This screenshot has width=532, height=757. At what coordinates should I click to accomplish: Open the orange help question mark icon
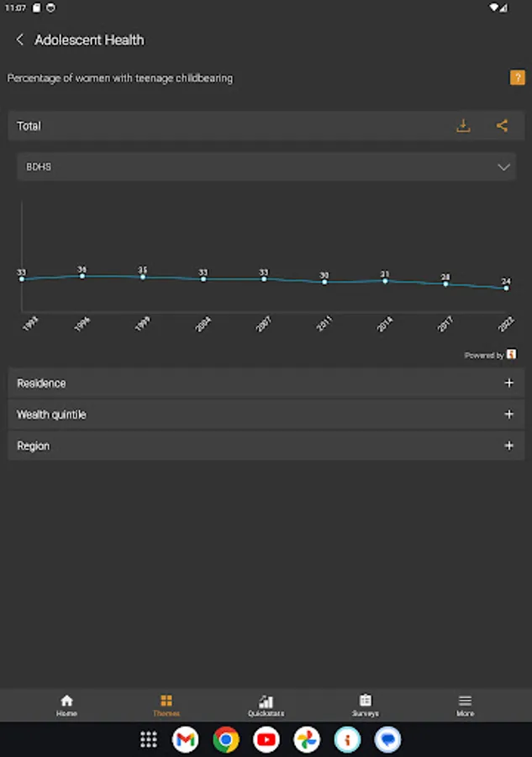point(518,78)
